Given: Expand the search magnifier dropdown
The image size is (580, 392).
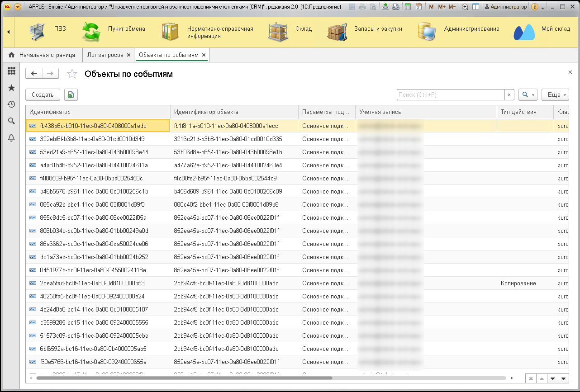Looking at the screenshot, I should 528,94.
